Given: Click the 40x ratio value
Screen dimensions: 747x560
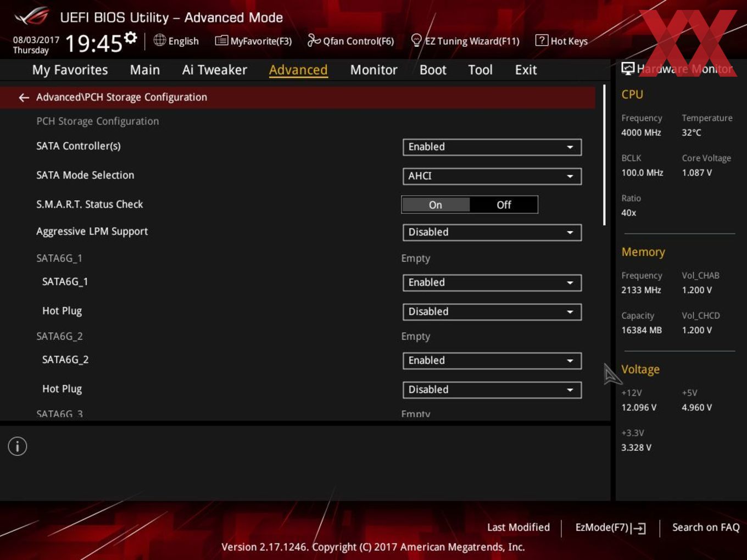Looking at the screenshot, I should pos(628,212).
